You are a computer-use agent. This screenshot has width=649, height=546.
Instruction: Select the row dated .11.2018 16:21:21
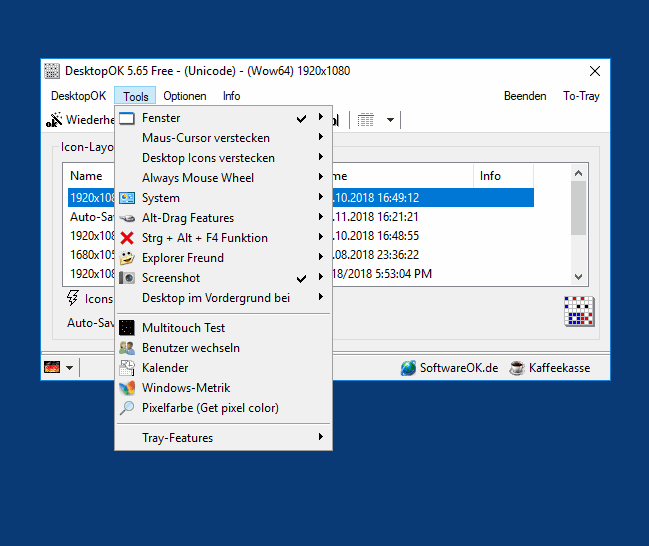pos(300,217)
